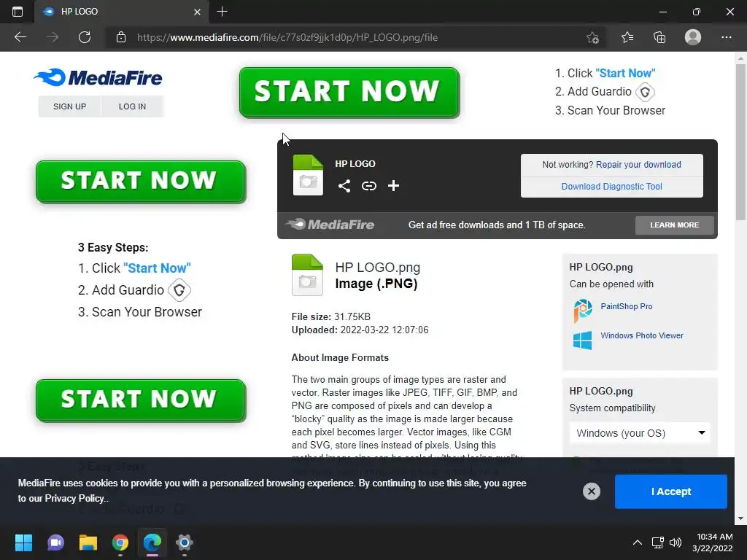Open the Favorites list icon
Screen dimensions: 747x560
click(627, 37)
